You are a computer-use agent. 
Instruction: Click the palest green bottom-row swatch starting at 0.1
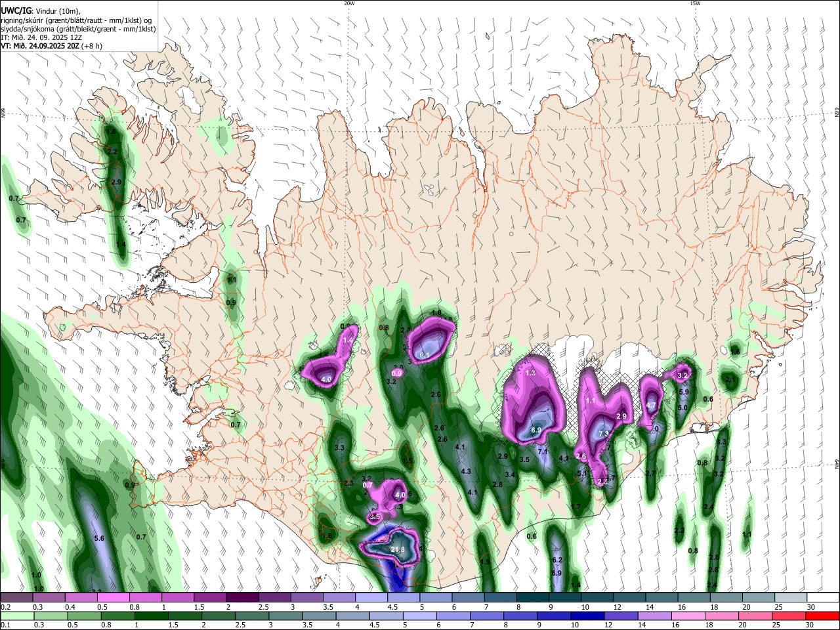click(17, 616)
